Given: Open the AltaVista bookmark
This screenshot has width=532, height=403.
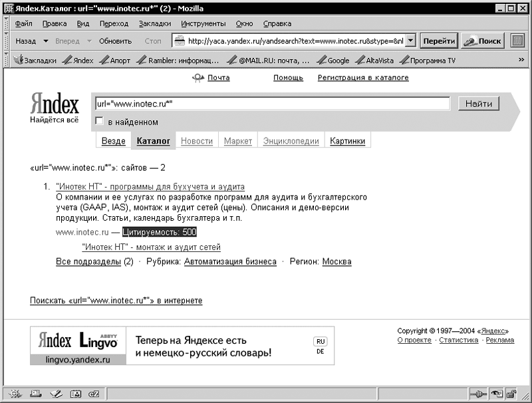Looking at the screenshot, I should pos(374,61).
